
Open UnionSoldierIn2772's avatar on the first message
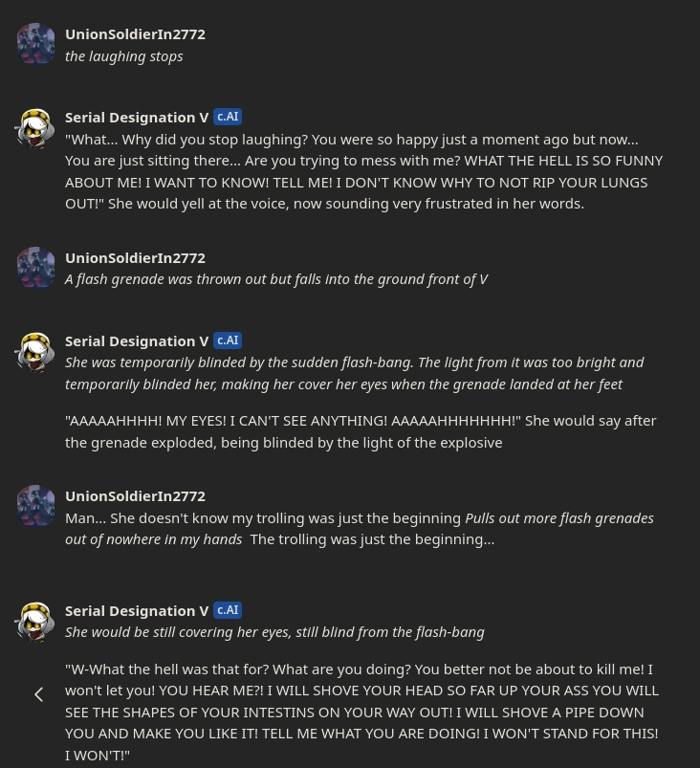pyautogui.click(x=36, y=43)
